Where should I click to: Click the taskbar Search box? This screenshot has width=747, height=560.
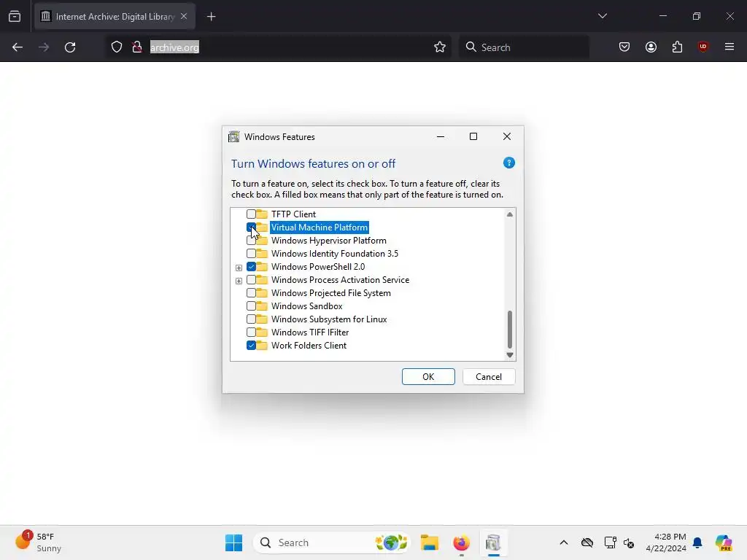tap(332, 542)
